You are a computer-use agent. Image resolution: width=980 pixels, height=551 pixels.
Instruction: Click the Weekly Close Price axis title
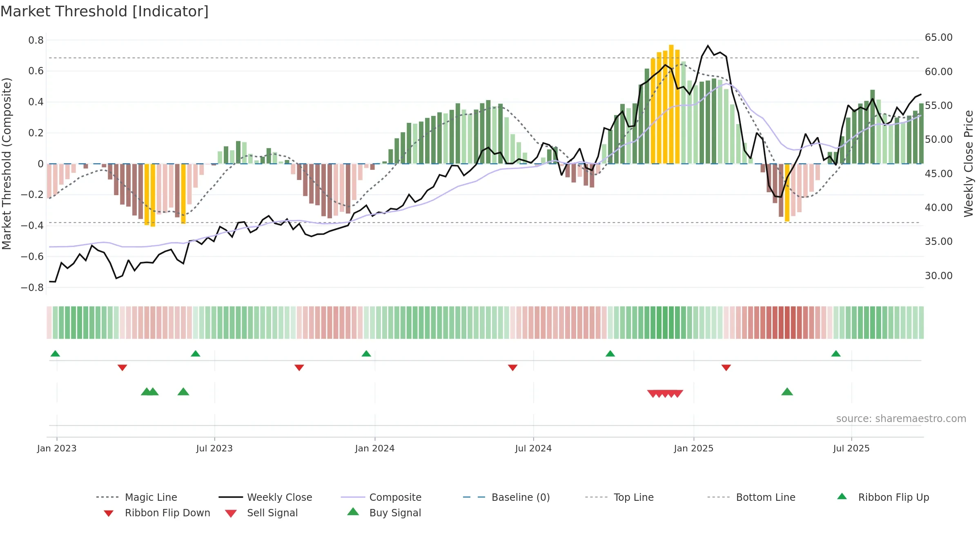coord(969,164)
